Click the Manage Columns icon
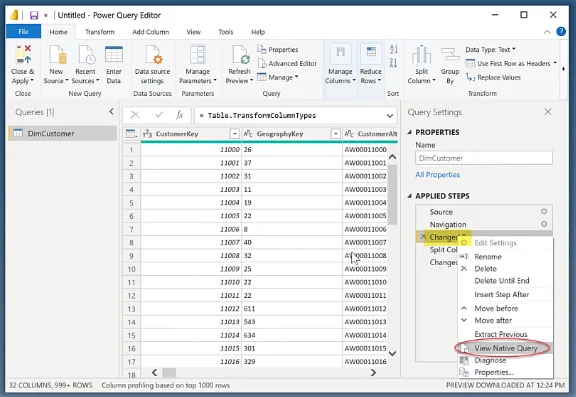The width and height of the screenshot is (576, 397). (x=340, y=54)
